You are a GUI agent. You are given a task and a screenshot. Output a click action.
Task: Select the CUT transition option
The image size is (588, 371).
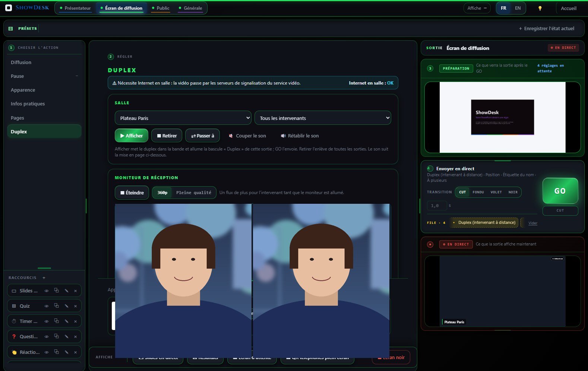462,192
